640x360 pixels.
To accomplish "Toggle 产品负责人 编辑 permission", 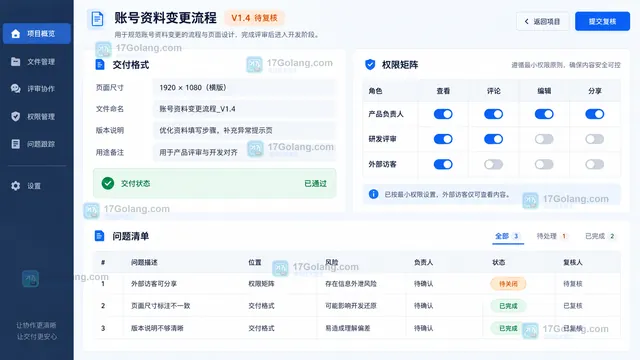I will [x=544, y=114].
